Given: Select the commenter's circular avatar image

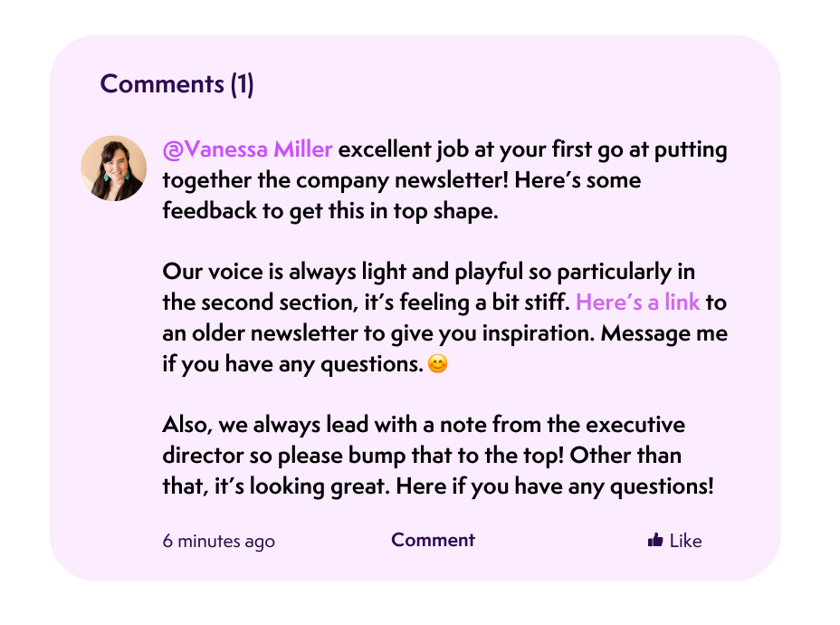Looking at the screenshot, I should pyautogui.click(x=113, y=168).
